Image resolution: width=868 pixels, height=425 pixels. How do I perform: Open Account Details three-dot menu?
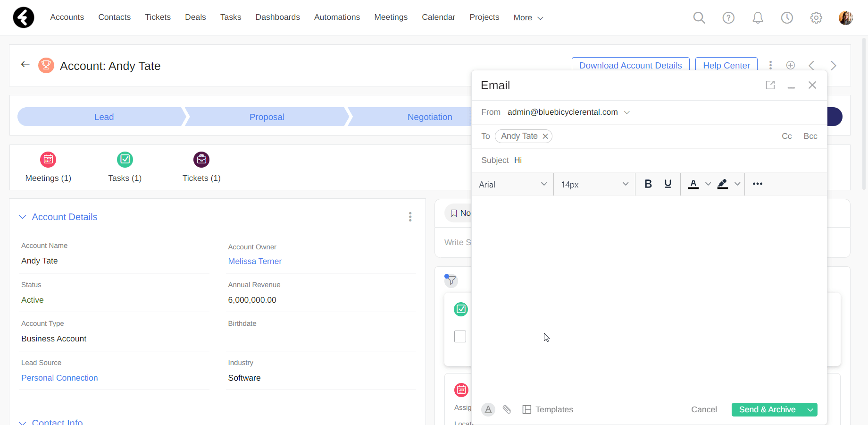click(410, 217)
